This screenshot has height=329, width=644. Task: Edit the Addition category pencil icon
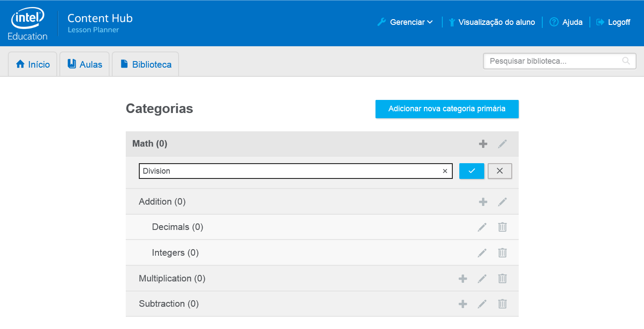click(x=503, y=202)
